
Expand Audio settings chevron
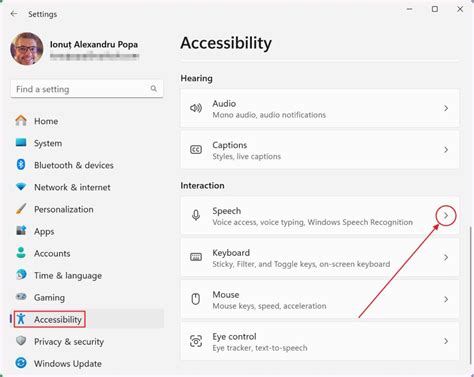tap(446, 108)
